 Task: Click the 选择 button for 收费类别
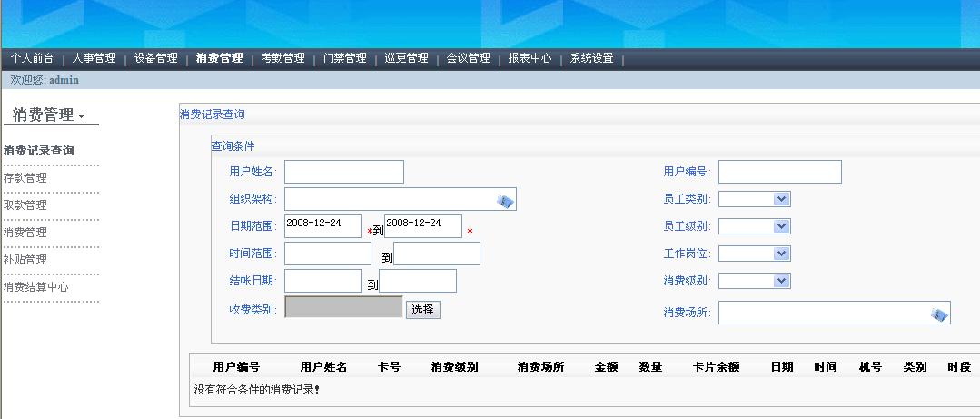(x=423, y=310)
